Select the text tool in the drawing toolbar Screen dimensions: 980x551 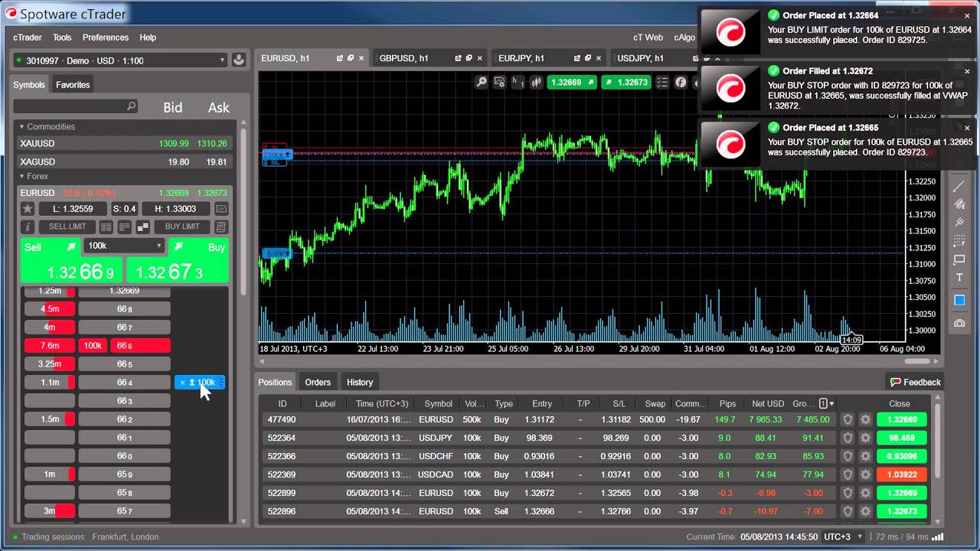click(x=959, y=277)
